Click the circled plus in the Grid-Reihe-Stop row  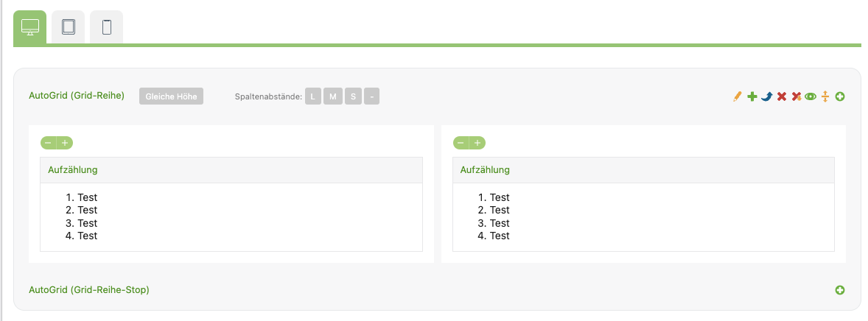point(840,290)
